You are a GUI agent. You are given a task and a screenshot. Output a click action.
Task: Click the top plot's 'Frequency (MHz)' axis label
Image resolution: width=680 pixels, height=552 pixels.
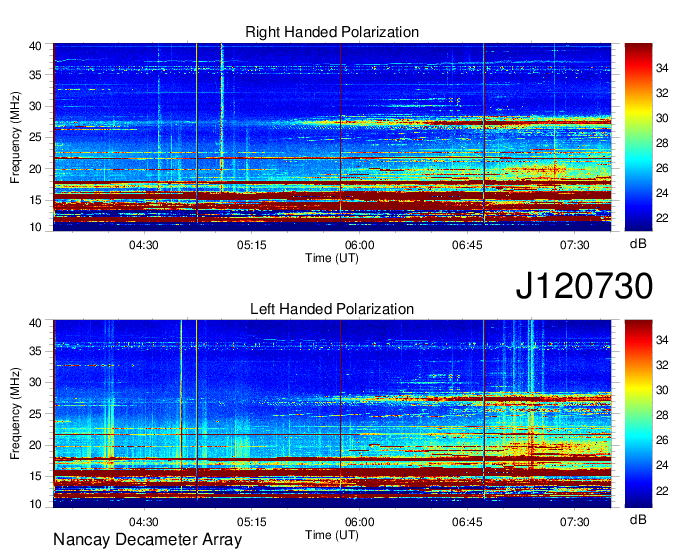point(15,137)
